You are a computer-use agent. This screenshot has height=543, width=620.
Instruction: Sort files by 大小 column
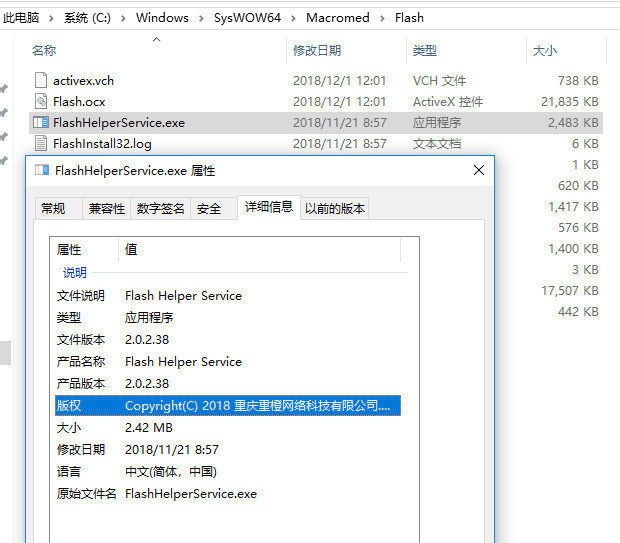[x=545, y=50]
